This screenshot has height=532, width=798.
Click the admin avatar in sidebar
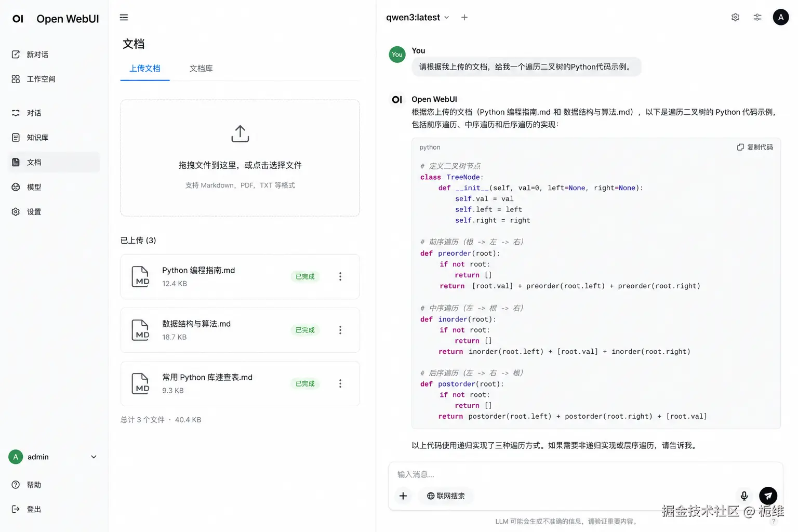[x=16, y=457]
